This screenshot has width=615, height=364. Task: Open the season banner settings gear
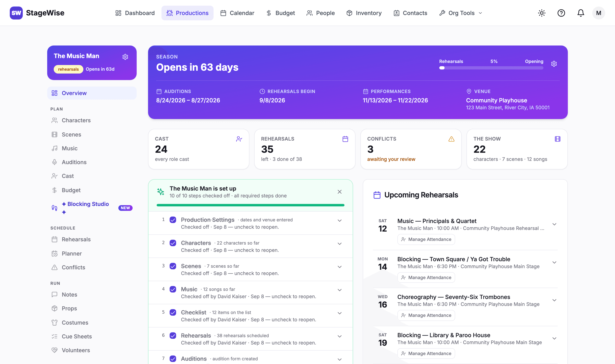(554, 64)
